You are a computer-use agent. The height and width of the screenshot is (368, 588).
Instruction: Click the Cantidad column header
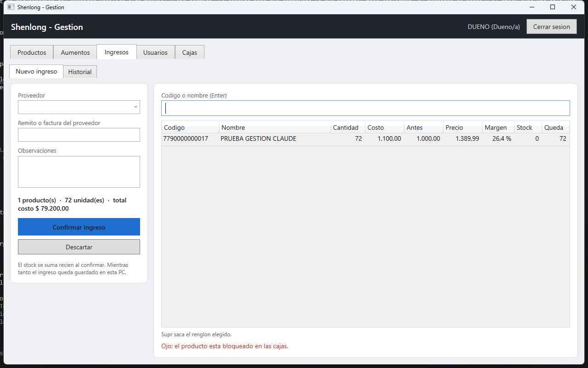tap(348, 127)
